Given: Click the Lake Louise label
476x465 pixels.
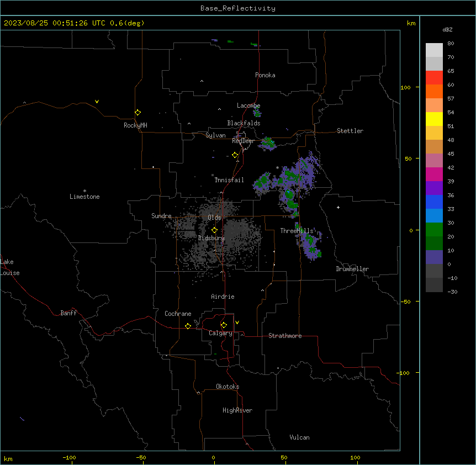Looking at the screenshot, I should pyautogui.click(x=10, y=267).
